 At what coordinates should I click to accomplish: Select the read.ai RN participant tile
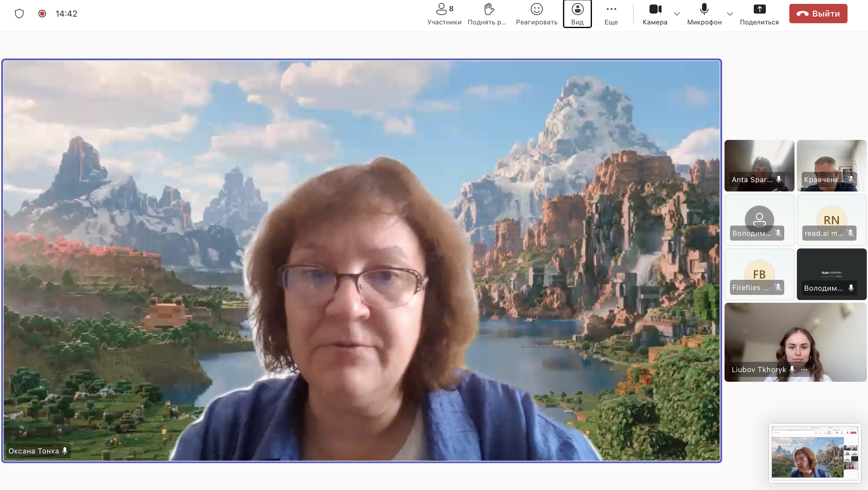pyautogui.click(x=832, y=220)
